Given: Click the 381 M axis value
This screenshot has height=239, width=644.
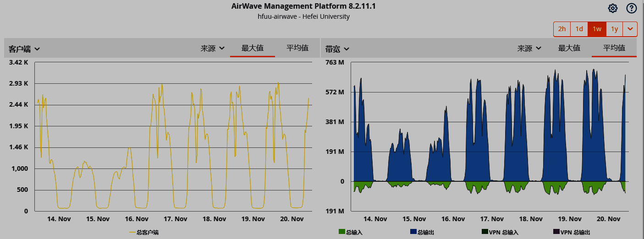Looking at the screenshot, I should [x=336, y=122].
